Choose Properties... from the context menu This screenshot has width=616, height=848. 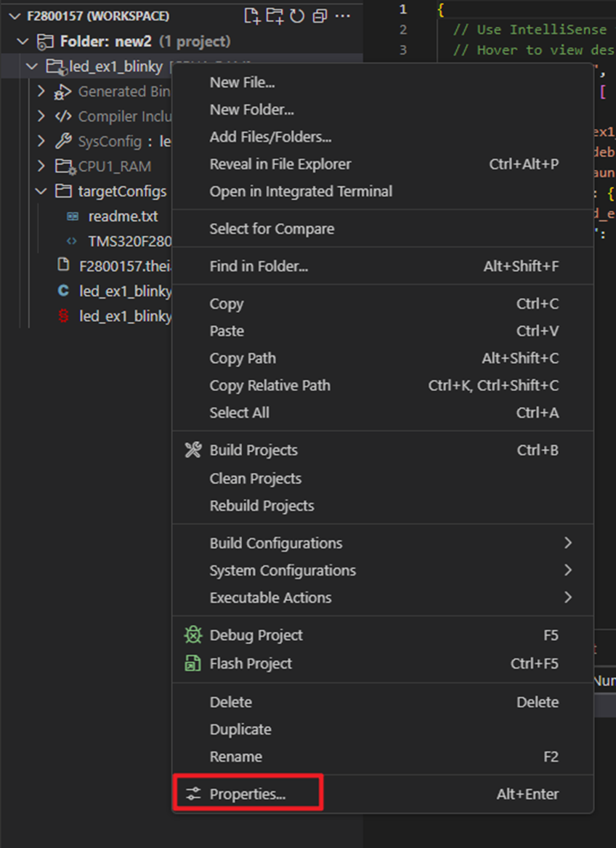click(248, 794)
